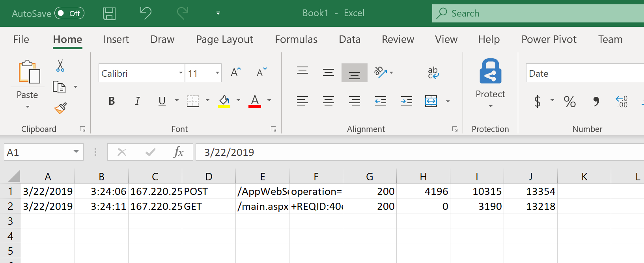Open font color dropdown arrow

click(x=269, y=100)
